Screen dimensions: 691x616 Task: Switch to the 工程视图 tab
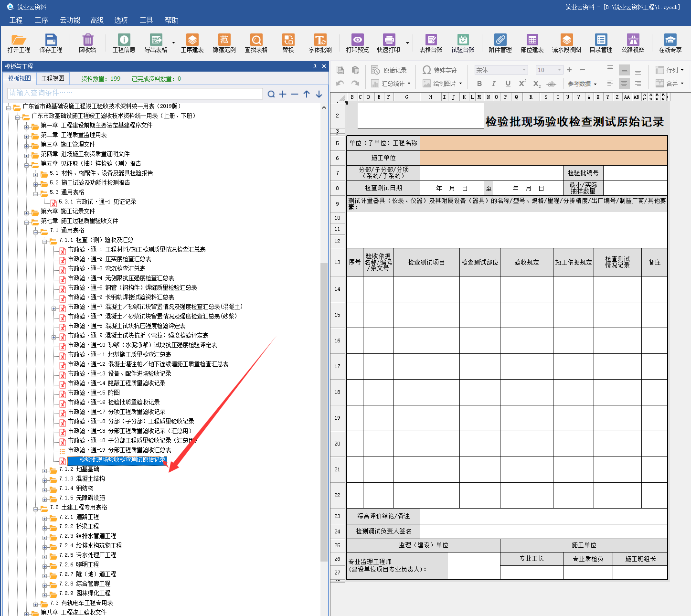[x=53, y=78]
